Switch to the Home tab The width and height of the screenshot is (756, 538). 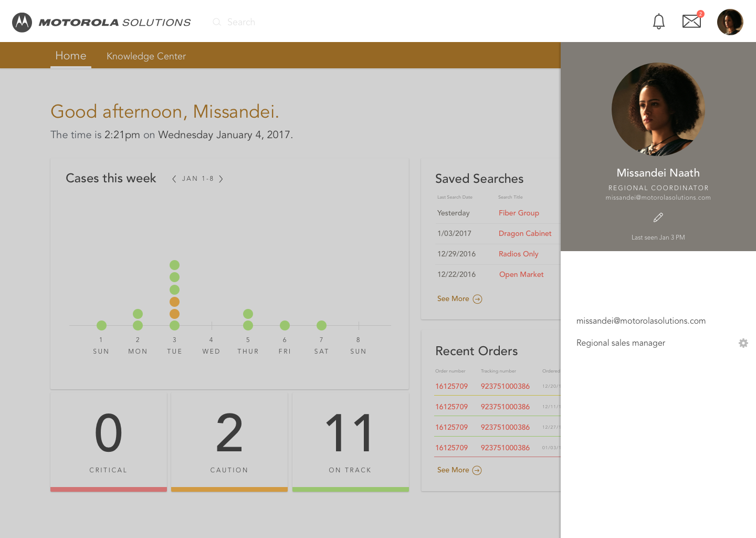click(71, 56)
